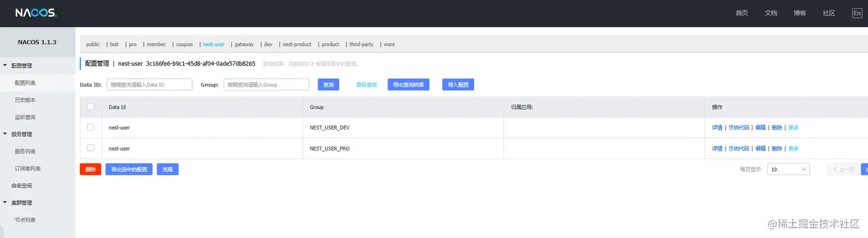Viewport: 868px width, 238px height.
Task: Open 详情 for the NEST_USER_DEV row
Action: (717, 128)
